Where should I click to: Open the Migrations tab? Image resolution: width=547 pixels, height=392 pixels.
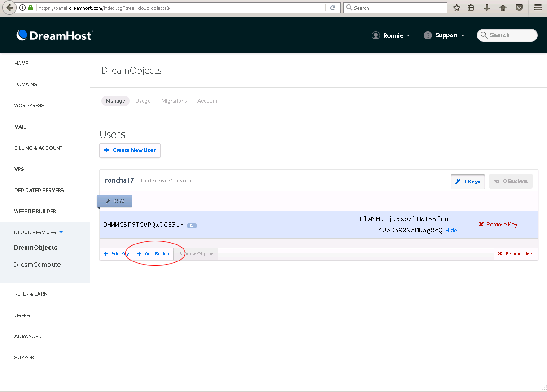tap(174, 101)
